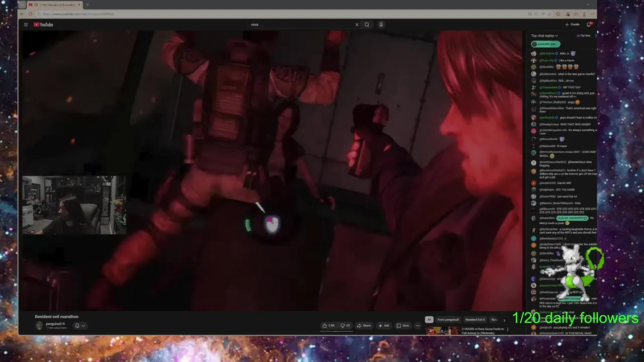Select the 'From penguinz0' filter chip
644x362 pixels.
pos(448,320)
